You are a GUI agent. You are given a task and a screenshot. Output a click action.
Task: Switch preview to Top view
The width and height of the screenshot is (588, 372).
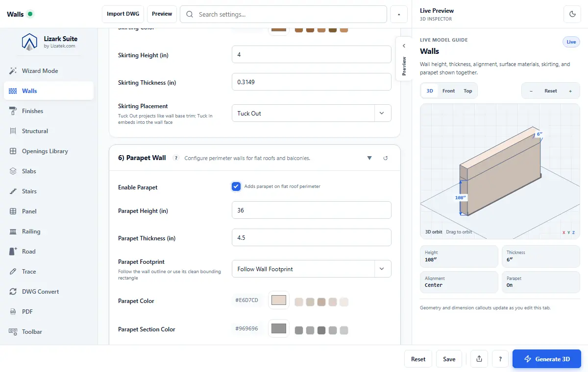click(x=468, y=91)
